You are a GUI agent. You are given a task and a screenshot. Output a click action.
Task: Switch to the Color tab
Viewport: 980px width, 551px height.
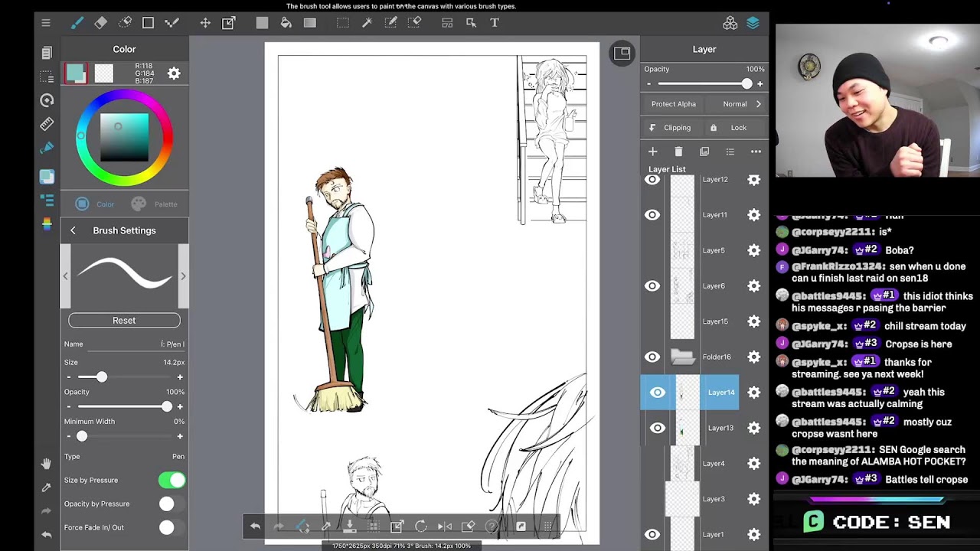click(x=95, y=204)
